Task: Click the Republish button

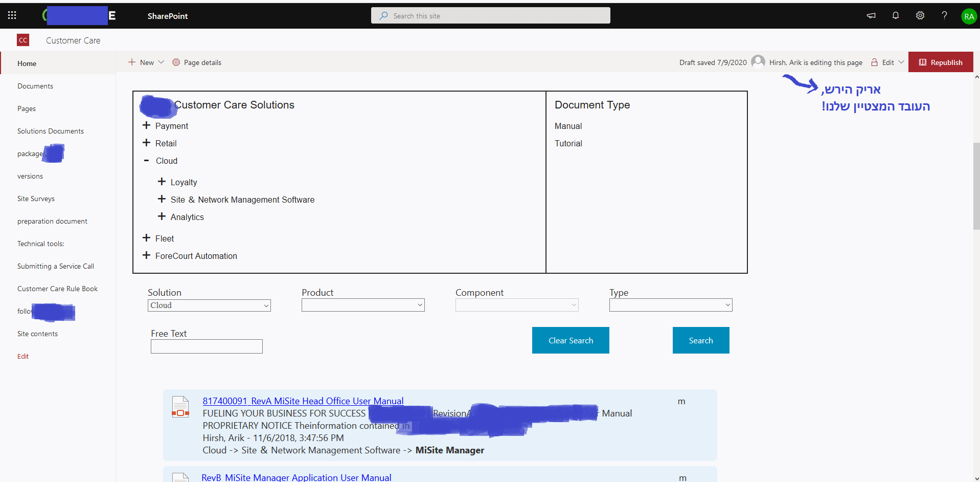Action: click(941, 62)
